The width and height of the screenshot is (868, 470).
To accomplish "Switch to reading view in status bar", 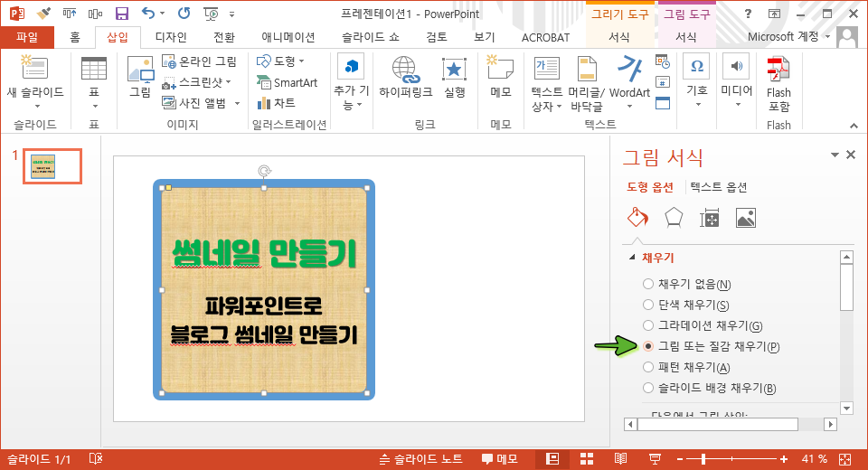I will tap(620, 459).
